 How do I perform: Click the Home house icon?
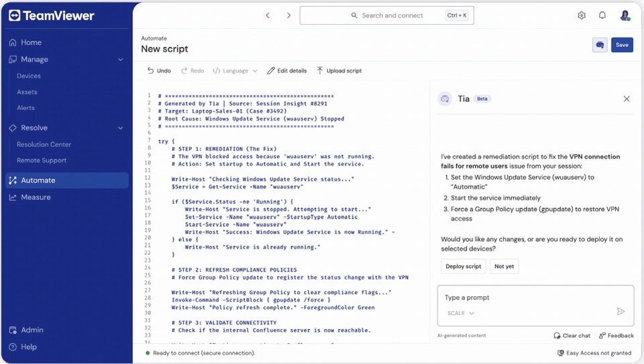click(x=13, y=42)
